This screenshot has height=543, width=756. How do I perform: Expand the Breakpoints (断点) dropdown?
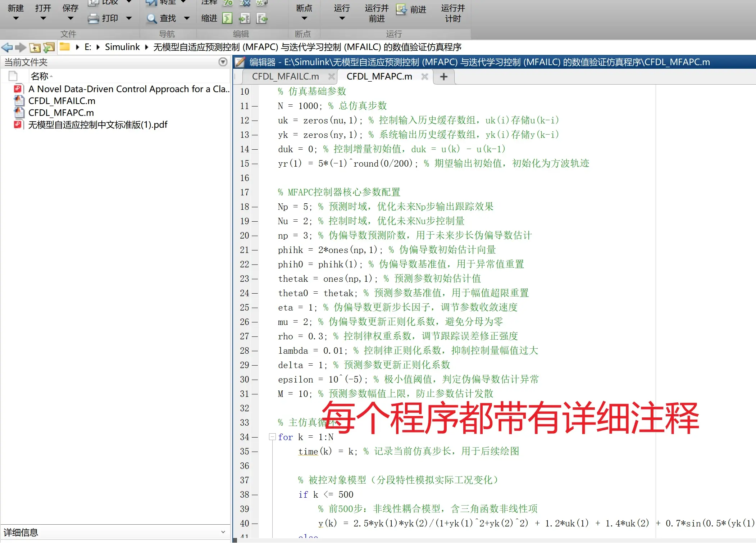point(304,18)
